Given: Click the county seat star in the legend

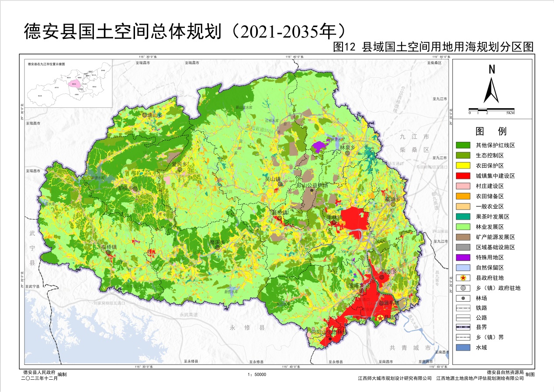Looking at the screenshot, I should click(463, 278).
